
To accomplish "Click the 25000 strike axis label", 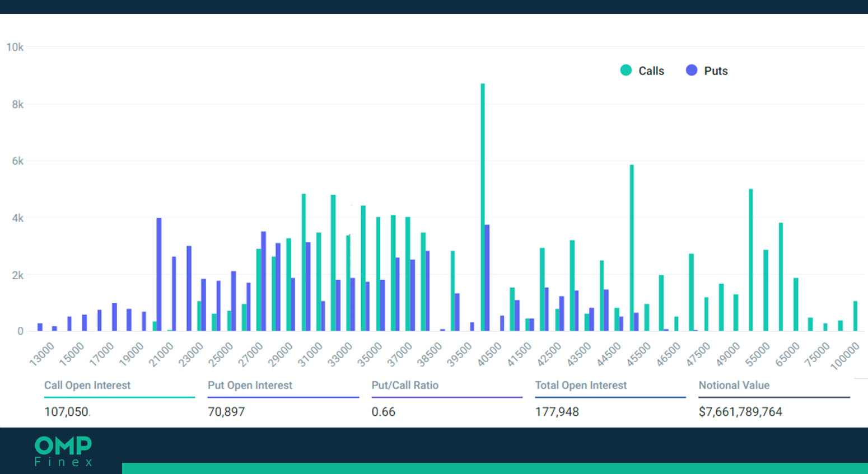I will 221,354.
